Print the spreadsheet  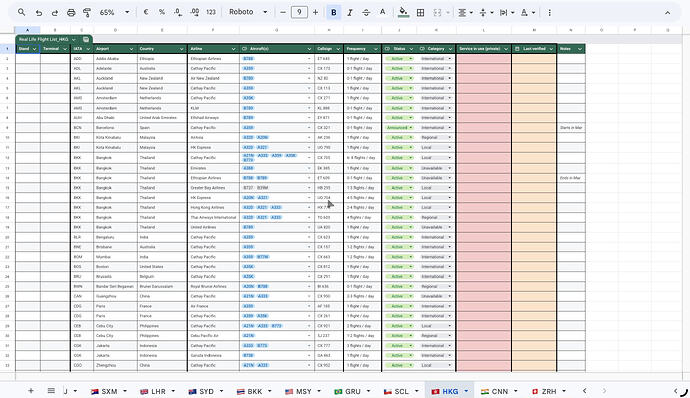coord(71,13)
